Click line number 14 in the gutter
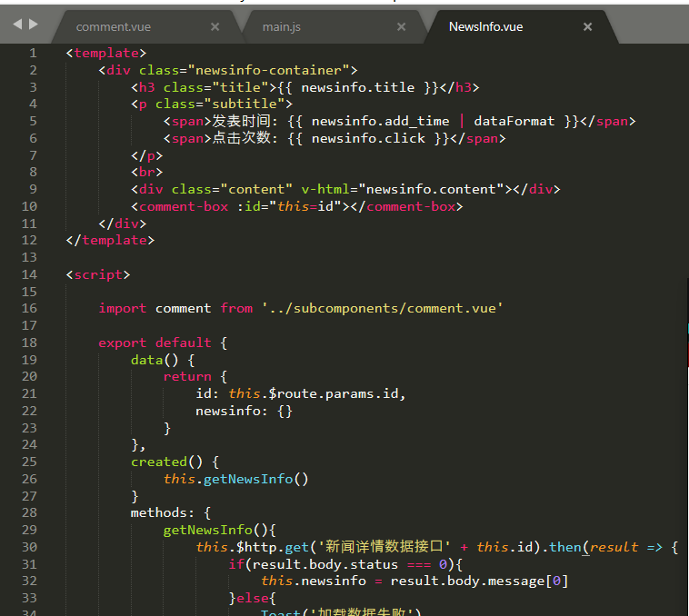Viewport: 689px width, 616px height. click(29, 275)
